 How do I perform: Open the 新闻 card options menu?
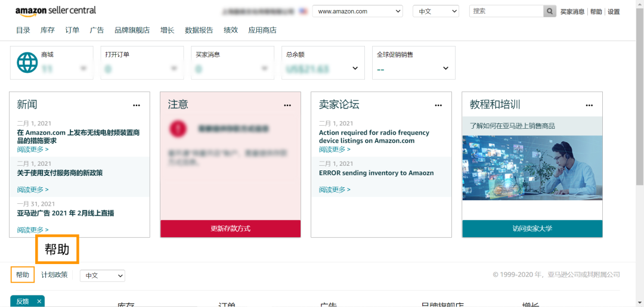click(137, 106)
